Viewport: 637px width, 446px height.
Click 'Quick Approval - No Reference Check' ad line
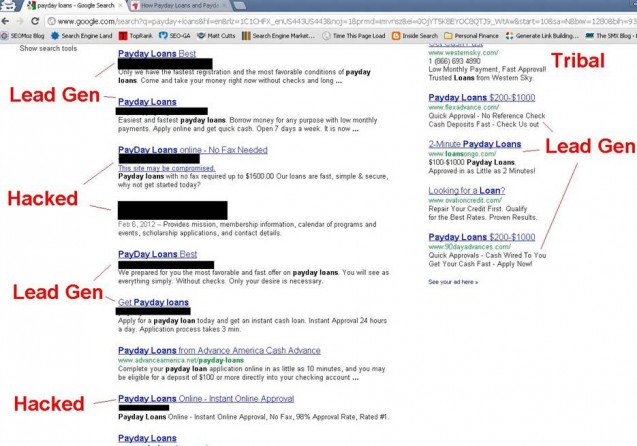pyautogui.click(x=487, y=116)
